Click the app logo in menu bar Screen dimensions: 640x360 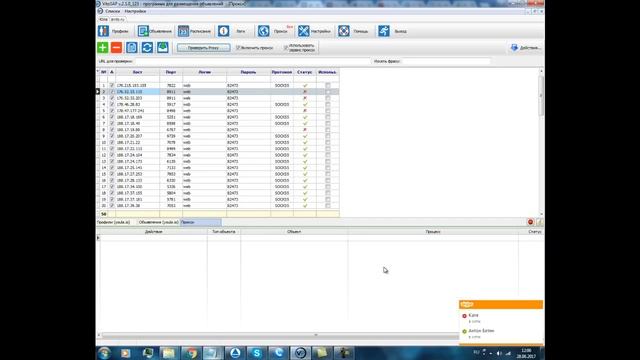tap(100, 11)
